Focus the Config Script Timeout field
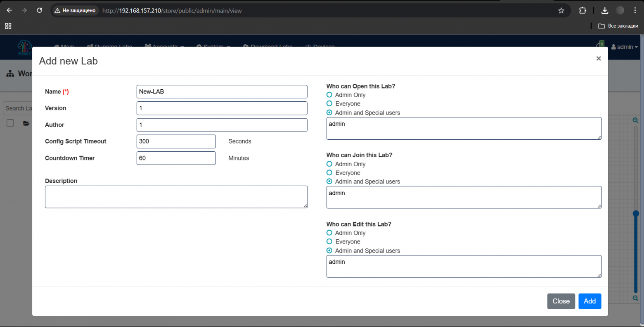Image resolution: width=644 pixels, height=327 pixels. click(x=176, y=141)
